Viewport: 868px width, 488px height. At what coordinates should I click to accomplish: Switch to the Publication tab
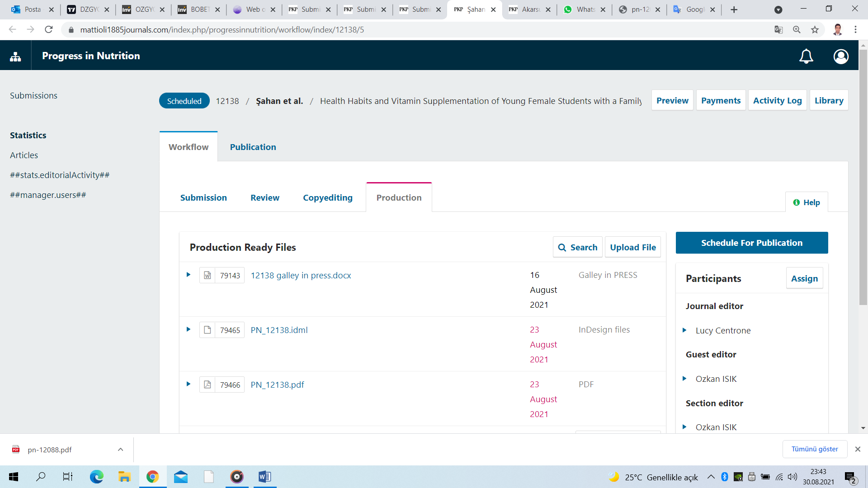(x=253, y=147)
